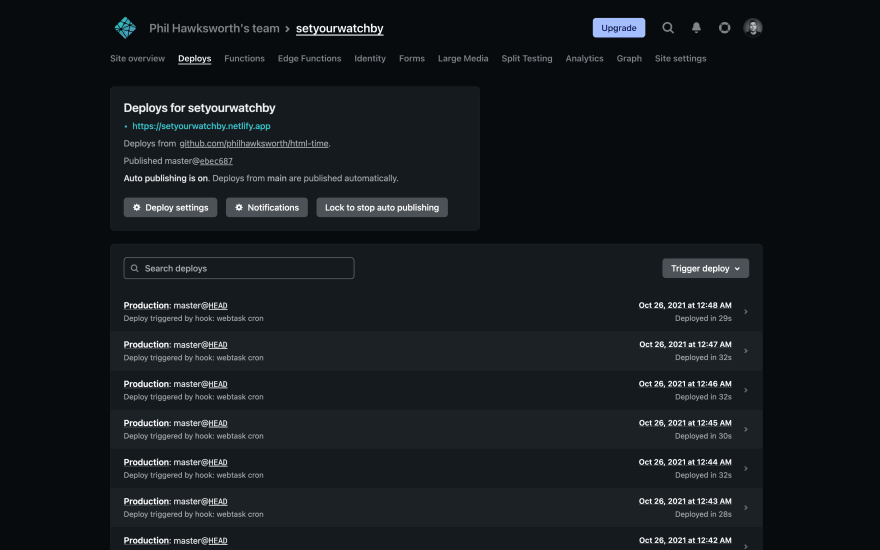This screenshot has height=550, width=880.
Task: Switch to Split Testing tab
Action: click(x=526, y=58)
